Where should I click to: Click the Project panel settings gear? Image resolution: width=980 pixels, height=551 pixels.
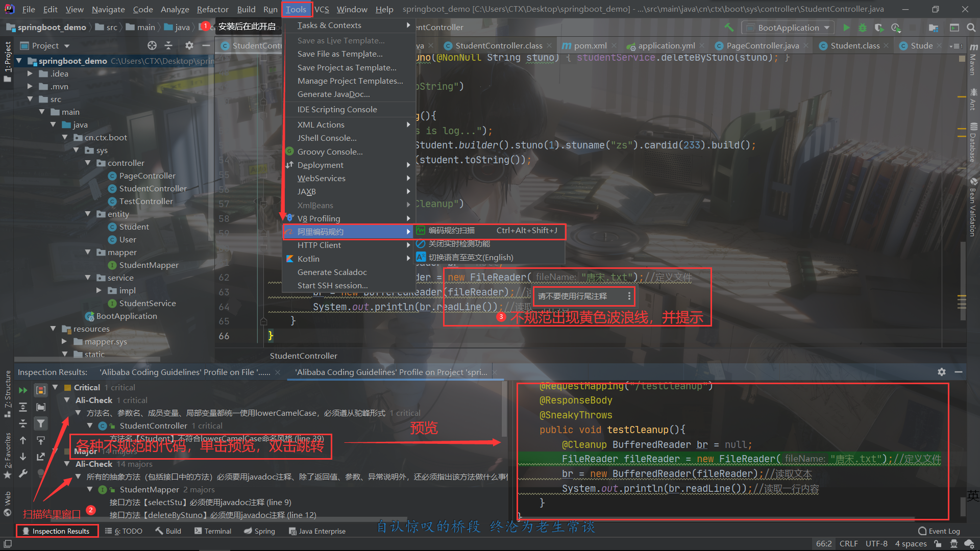[x=189, y=45]
